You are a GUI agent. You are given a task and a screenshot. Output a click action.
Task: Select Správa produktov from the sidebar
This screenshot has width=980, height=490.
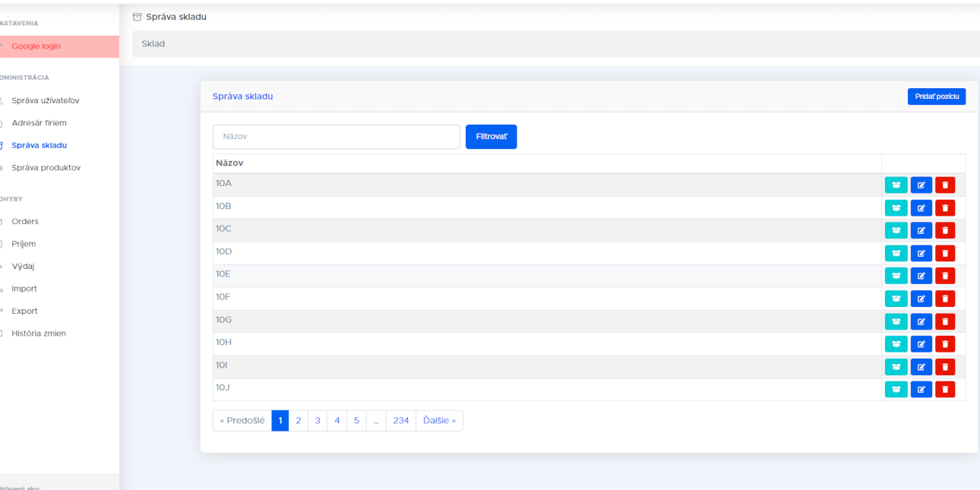tap(46, 167)
